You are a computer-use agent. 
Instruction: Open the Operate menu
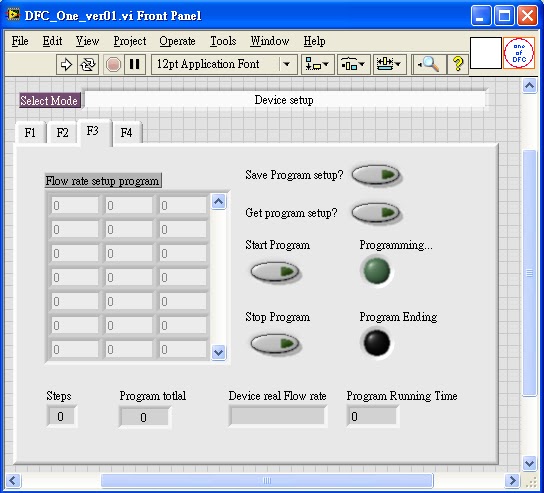pos(177,41)
